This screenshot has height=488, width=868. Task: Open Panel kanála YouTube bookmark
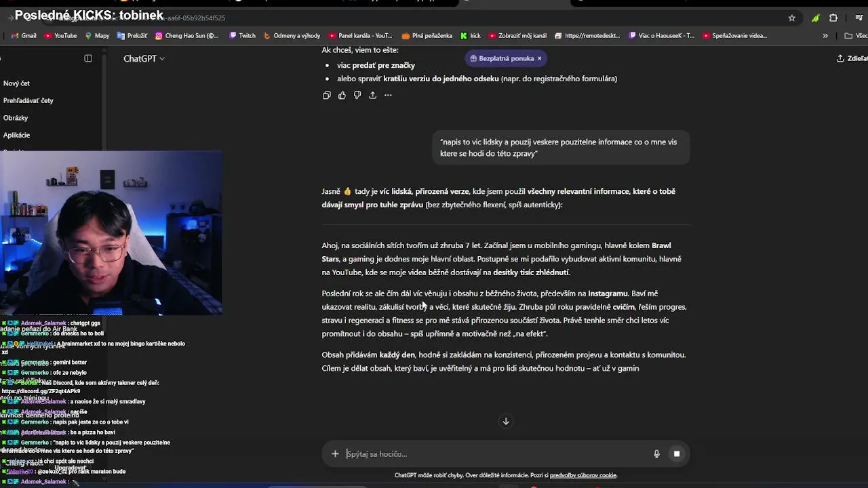[360, 36]
